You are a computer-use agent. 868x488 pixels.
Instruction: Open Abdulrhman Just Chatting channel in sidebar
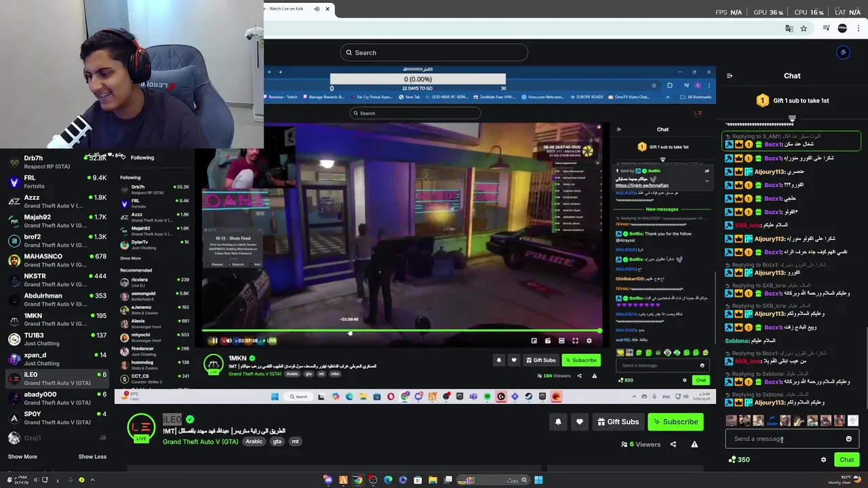tap(57, 300)
